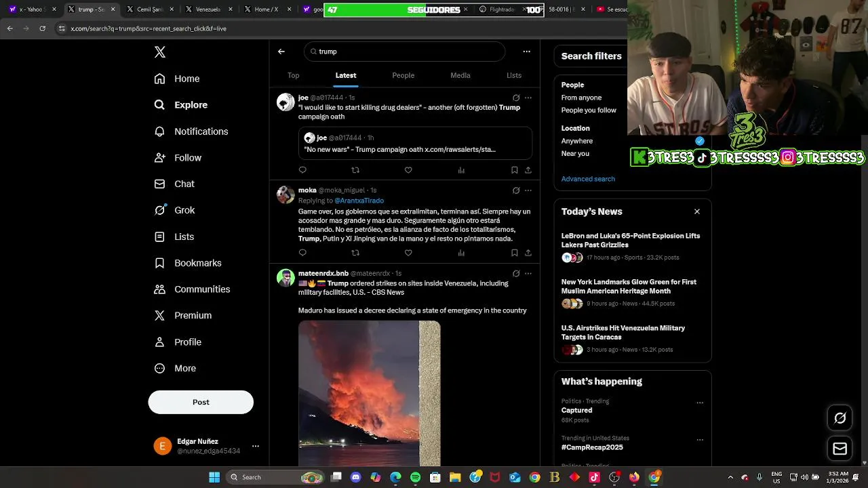Open joe's quoted 'No new wars' post

[x=415, y=144]
